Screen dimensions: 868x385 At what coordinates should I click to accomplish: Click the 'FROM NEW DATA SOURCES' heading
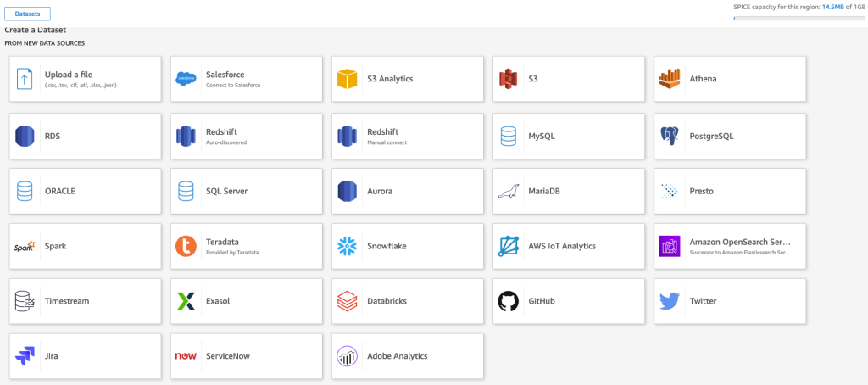[x=44, y=43]
